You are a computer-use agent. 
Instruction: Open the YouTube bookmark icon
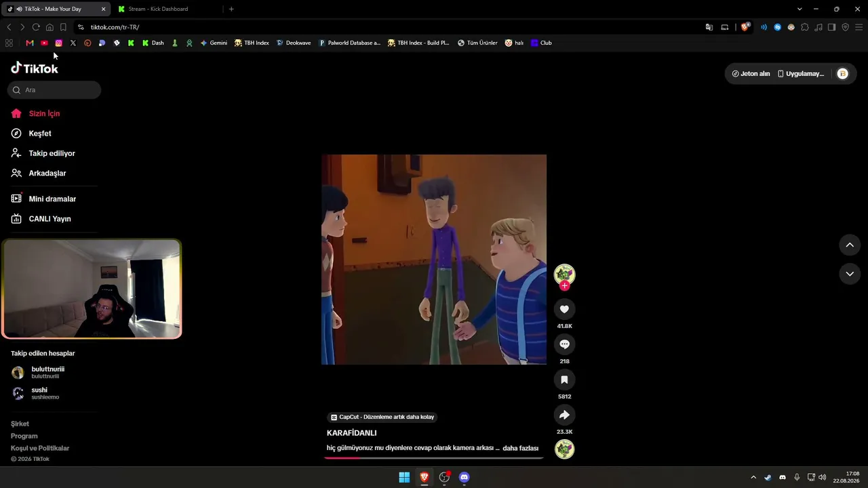coord(44,43)
